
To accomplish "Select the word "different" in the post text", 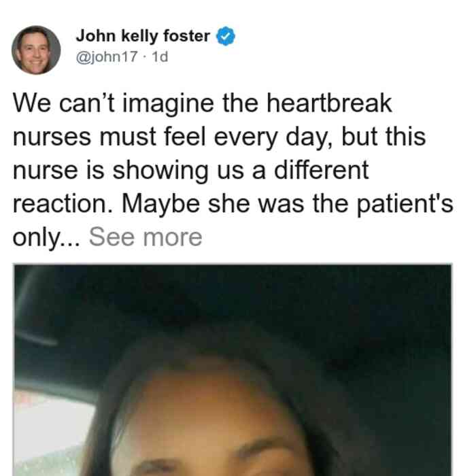I will [322, 170].
